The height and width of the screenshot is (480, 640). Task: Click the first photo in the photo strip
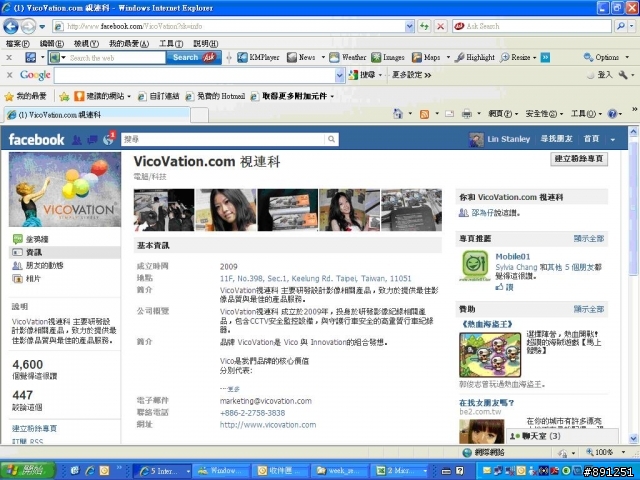click(164, 210)
